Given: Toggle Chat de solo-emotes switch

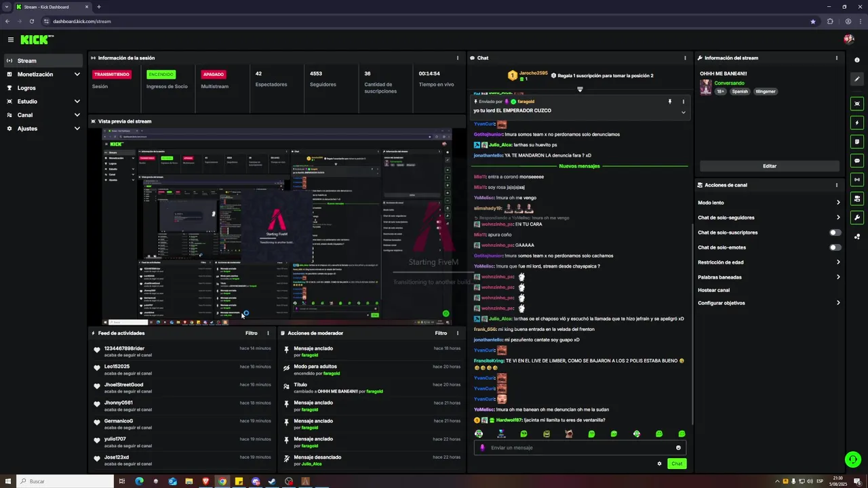Looking at the screenshot, I should point(835,247).
